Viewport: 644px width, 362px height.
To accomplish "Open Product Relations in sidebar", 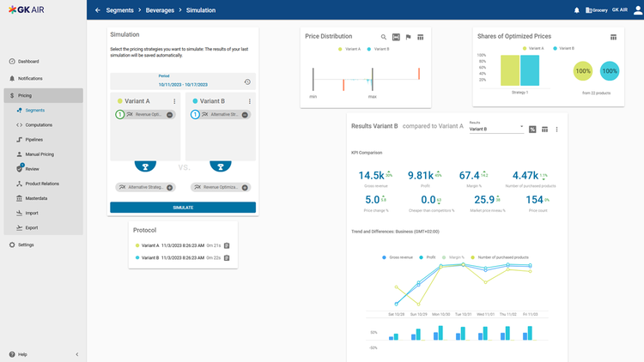I will tap(44, 184).
